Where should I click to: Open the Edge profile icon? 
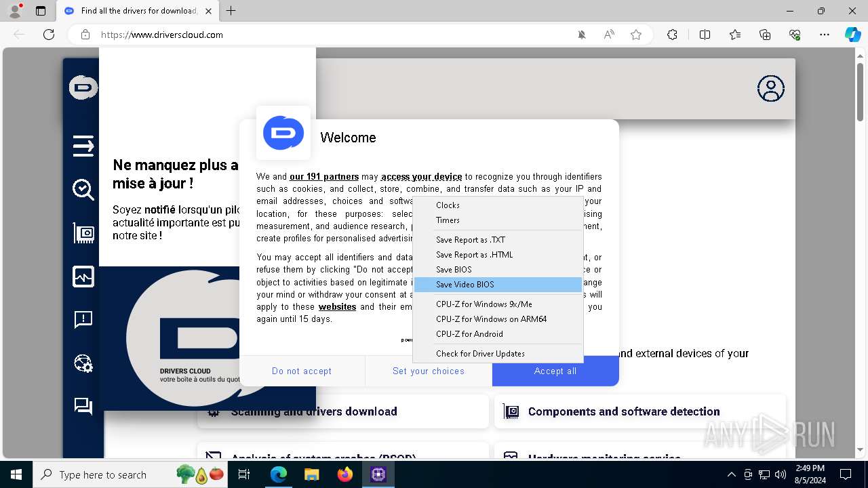(x=15, y=11)
